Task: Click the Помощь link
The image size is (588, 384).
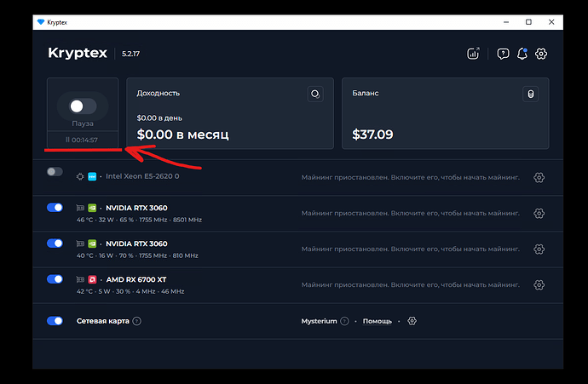Action: click(x=377, y=321)
